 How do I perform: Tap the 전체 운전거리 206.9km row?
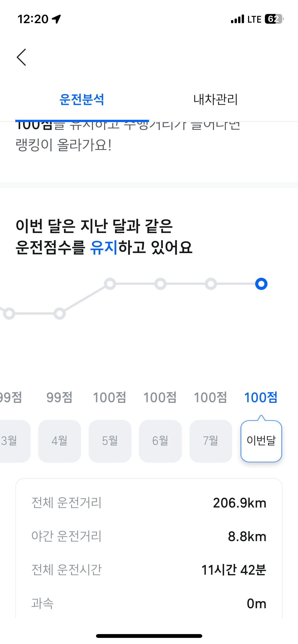point(149,503)
